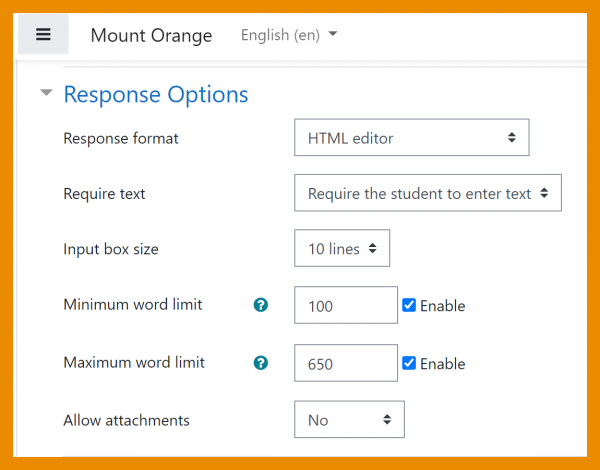Click the Maximum word limit input field
The width and height of the screenshot is (600, 470).
[346, 364]
